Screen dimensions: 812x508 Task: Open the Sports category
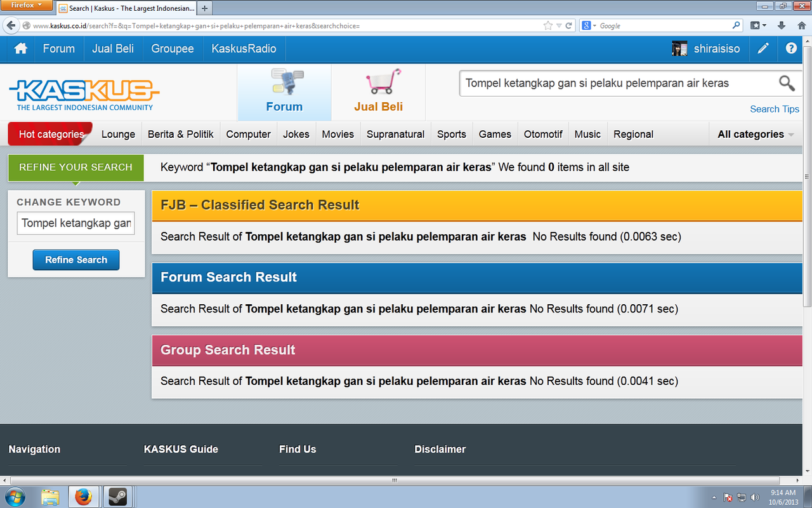coord(452,134)
